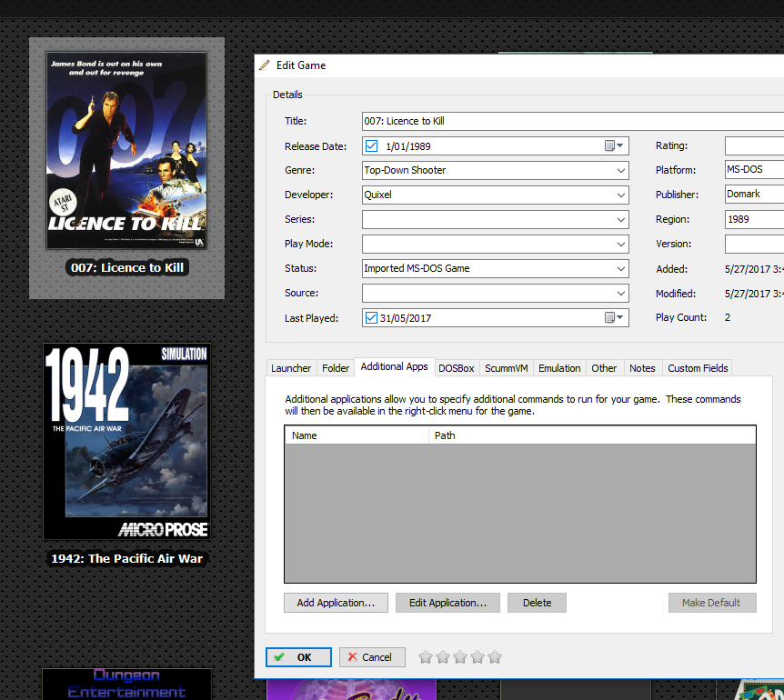Expand the Developer dropdown
The height and width of the screenshot is (700, 784).
620,195
